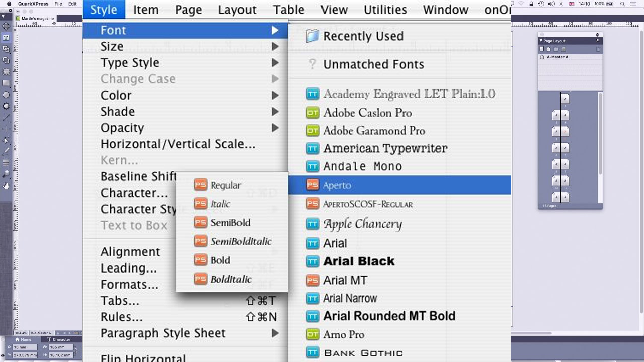The height and width of the screenshot is (362, 644).
Task: Open the Table menu
Action: click(x=289, y=9)
